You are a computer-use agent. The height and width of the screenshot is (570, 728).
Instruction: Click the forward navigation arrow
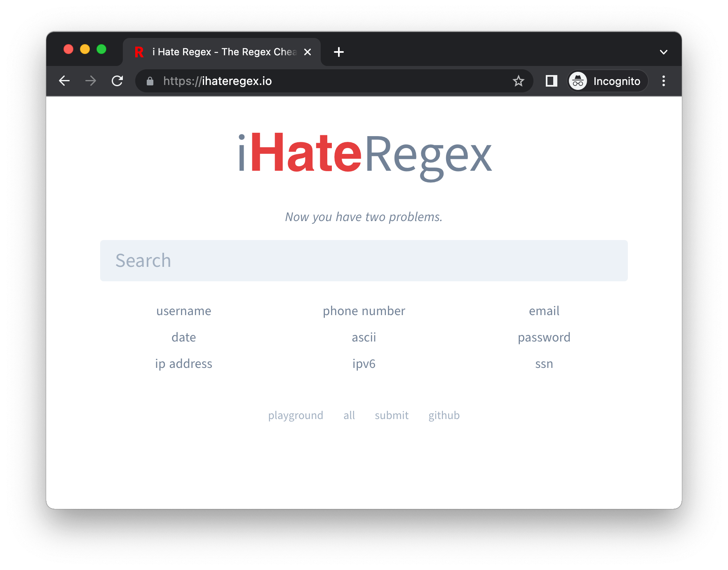pyautogui.click(x=91, y=81)
